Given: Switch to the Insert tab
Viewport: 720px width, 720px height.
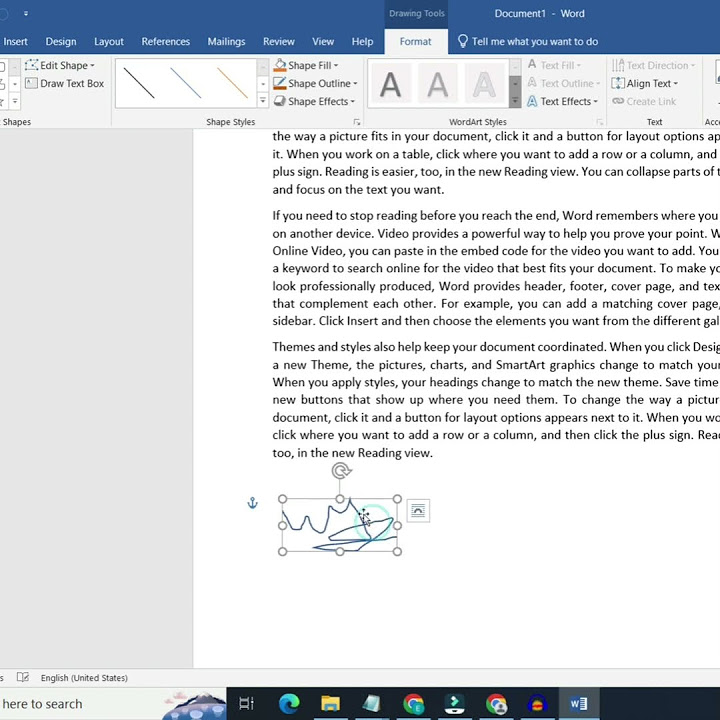Looking at the screenshot, I should coord(15,41).
